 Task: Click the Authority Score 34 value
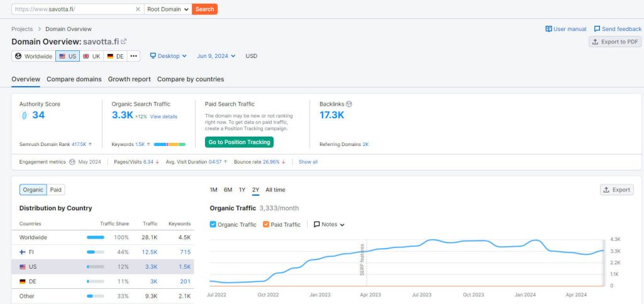coord(38,115)
